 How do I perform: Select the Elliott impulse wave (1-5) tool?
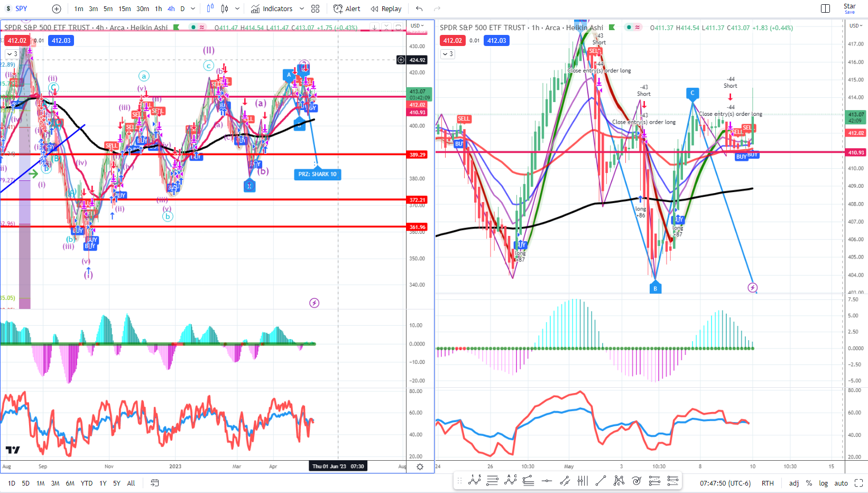pos(475,481)
